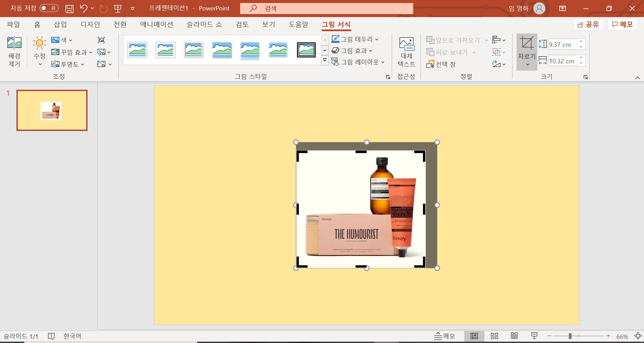Click the picture height field 9.37 cm

pyautogui.click(x=562, y=45)
